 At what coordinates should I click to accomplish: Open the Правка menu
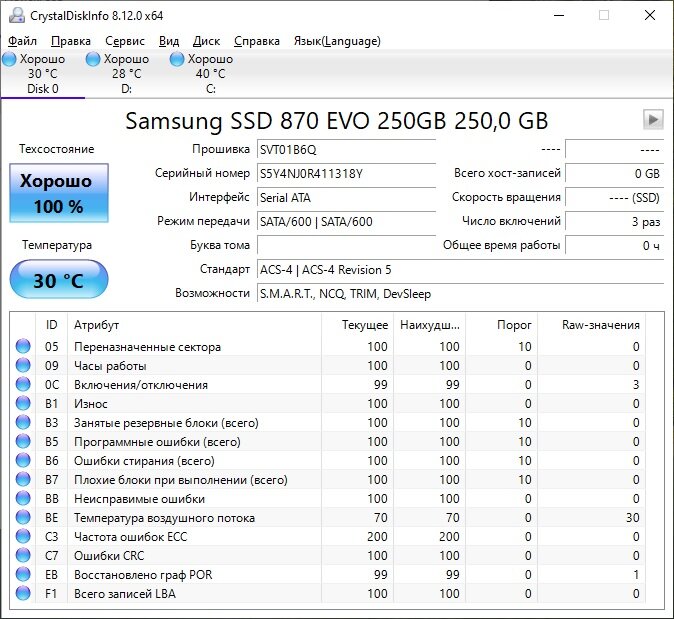[x=70, y=41]
